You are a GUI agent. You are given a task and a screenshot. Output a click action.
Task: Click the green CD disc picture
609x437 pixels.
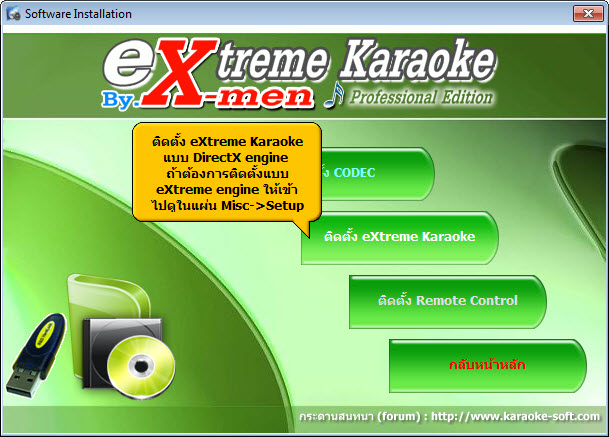[141, 367]
